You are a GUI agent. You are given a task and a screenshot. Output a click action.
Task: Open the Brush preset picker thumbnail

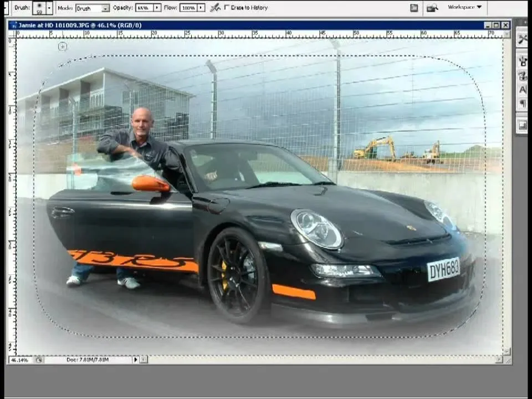pyautogui.click(x=39, y=8)
